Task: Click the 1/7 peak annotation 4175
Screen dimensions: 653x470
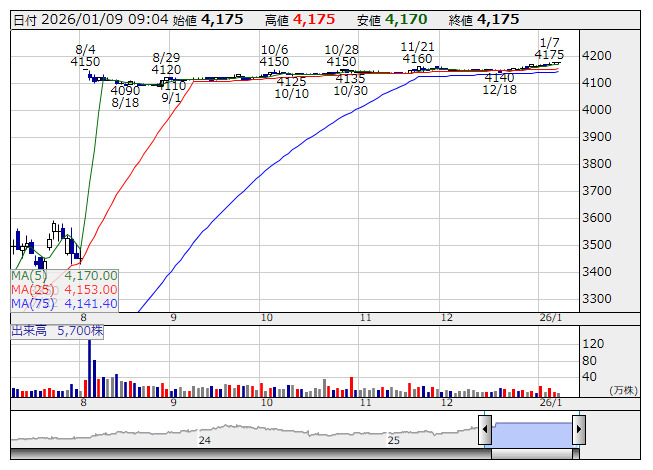Action: tap(549, 55)
